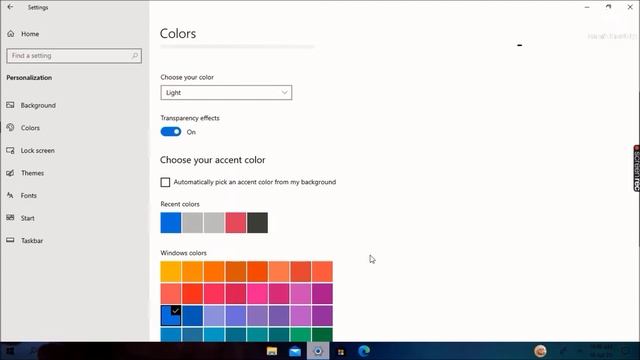
Task: Open Fonts via its letter icon
Action: (x=10, y=196)
